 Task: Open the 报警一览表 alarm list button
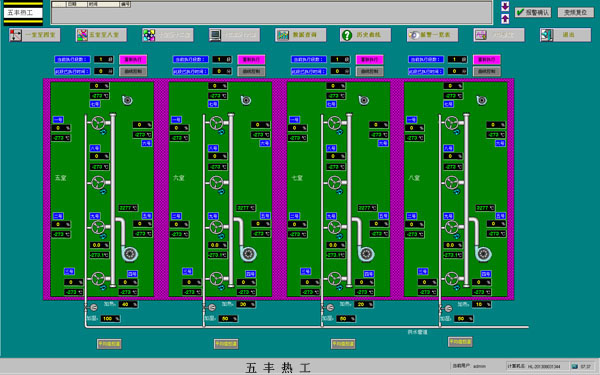(x=432, y=35)
